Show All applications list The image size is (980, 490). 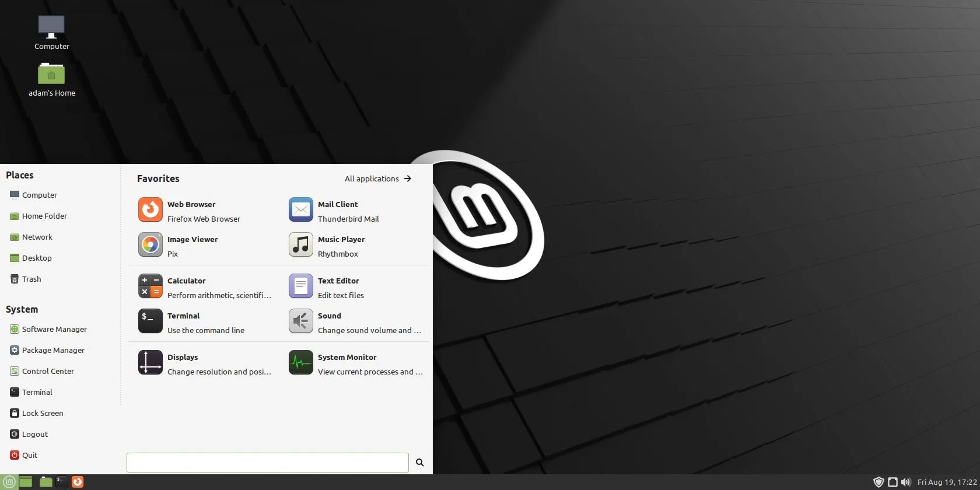[x=378, y=178]
